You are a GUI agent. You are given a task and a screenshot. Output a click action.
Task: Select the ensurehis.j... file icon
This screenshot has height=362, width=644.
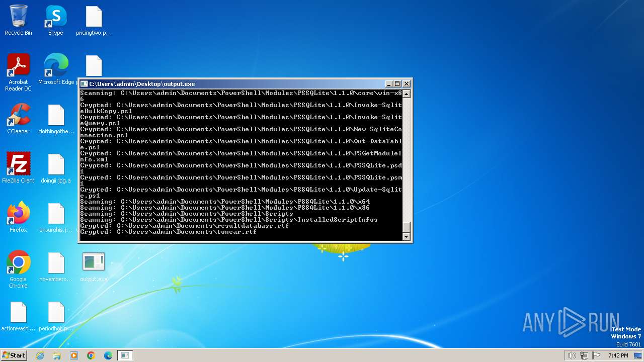pos(56,217)
